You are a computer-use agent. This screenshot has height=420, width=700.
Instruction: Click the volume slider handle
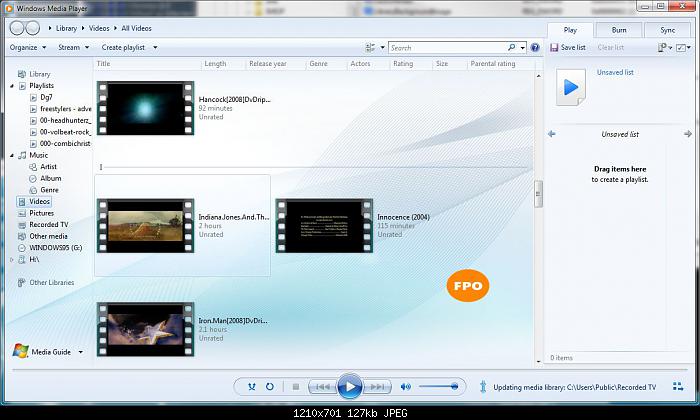pyautogui.click(x=454, y=387)
